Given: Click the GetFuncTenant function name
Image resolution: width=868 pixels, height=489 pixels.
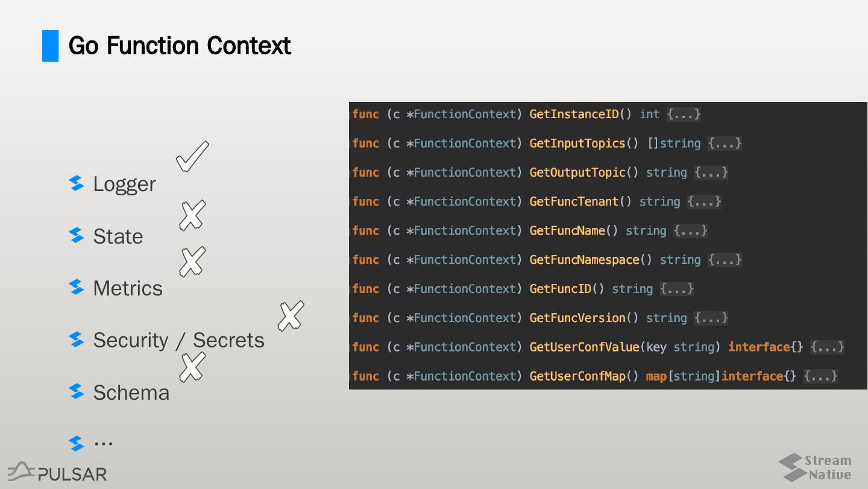Looking at the screenshot, I should 574,201.
